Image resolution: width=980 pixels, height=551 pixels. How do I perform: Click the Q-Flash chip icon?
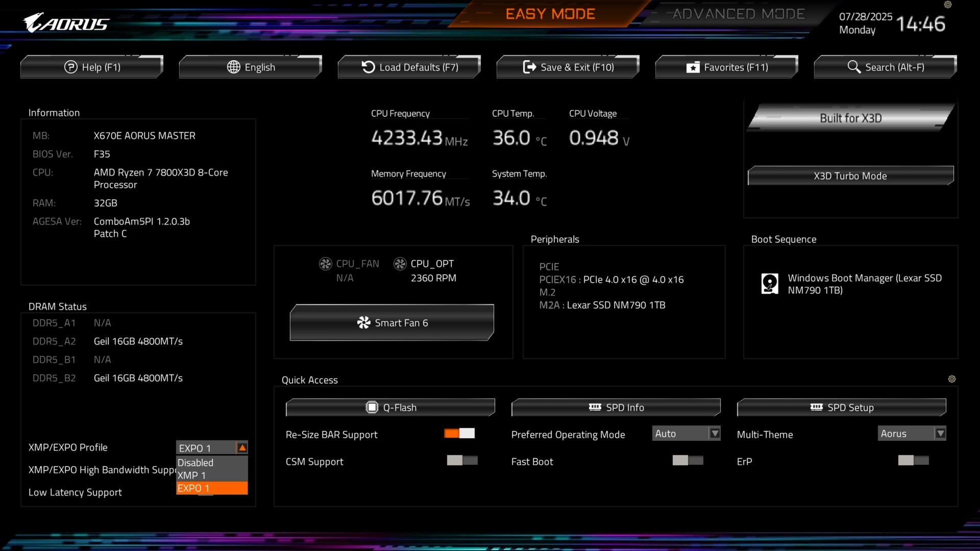point(372,407)
